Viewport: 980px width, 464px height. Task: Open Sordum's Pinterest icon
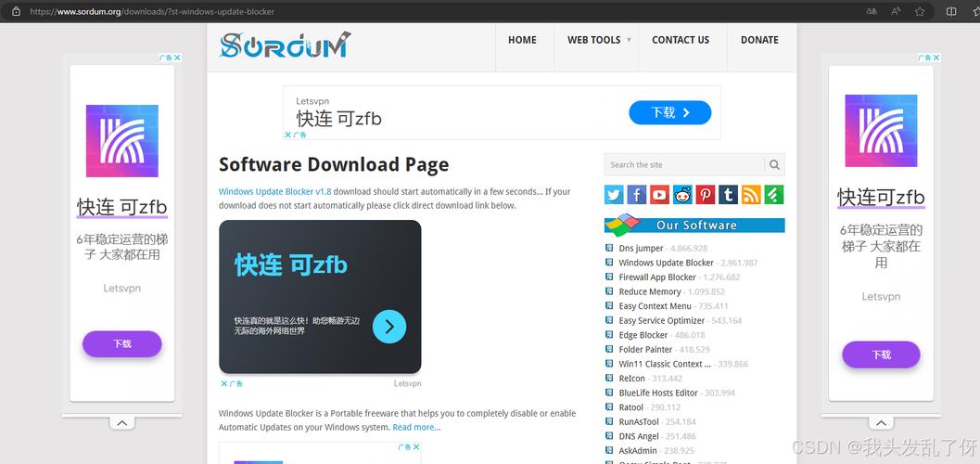coord(705,195)
